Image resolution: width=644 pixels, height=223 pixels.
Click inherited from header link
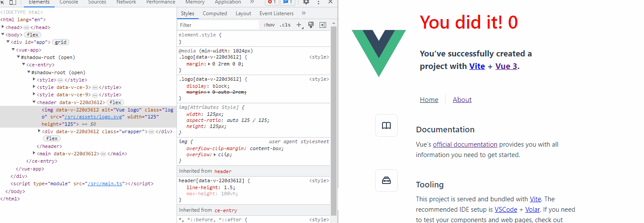(x=223, y=171)
